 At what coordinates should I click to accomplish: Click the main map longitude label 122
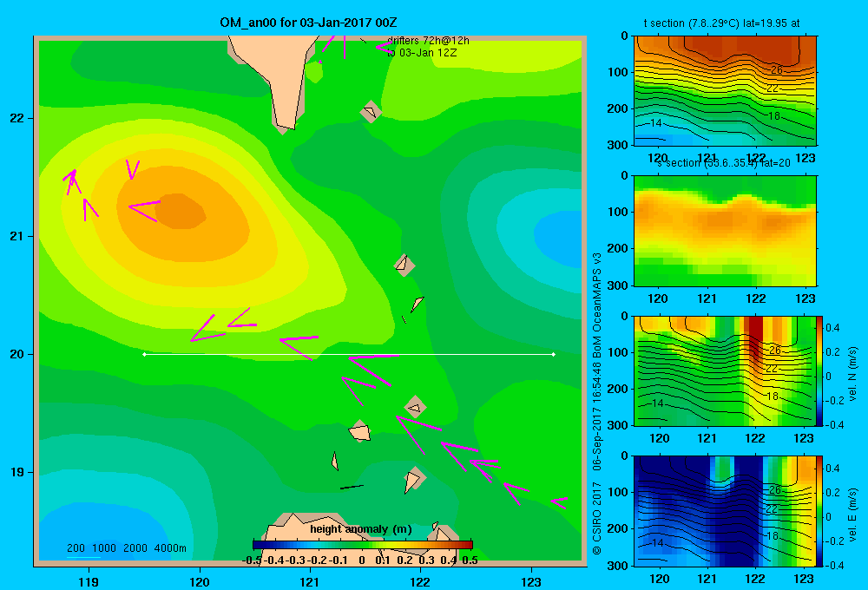(420, 581)
